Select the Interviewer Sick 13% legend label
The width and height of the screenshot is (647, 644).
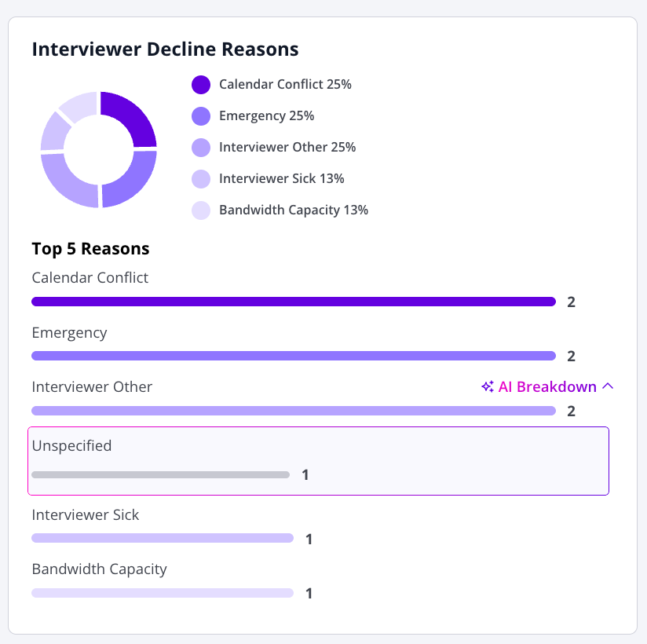281,179
